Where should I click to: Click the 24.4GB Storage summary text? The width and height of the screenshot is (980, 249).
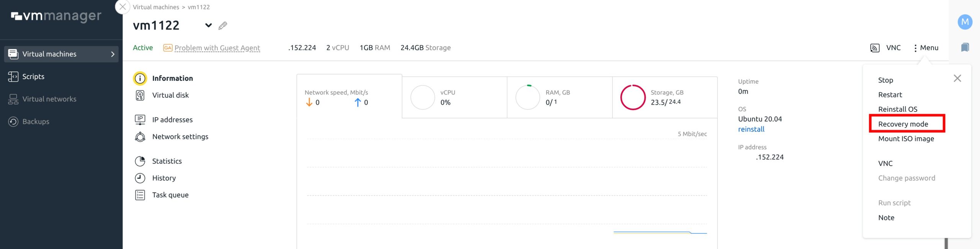(x=425, y=48)
